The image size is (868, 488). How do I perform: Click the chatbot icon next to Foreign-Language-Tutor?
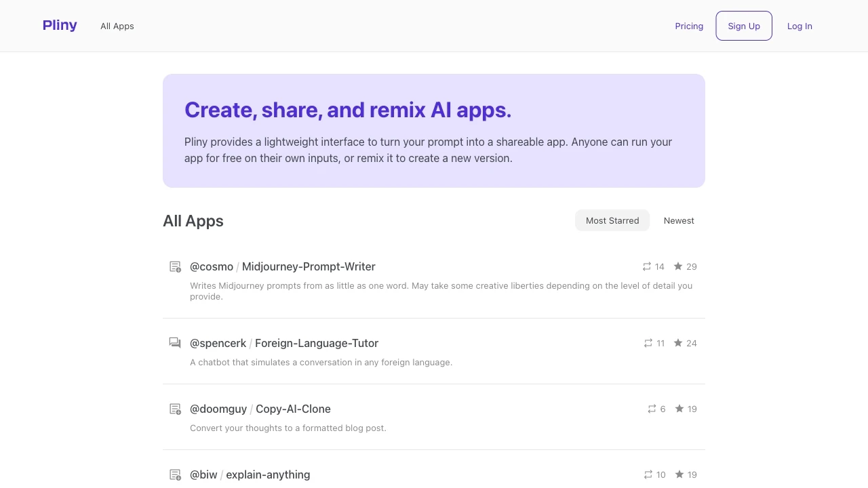point(175,343)
